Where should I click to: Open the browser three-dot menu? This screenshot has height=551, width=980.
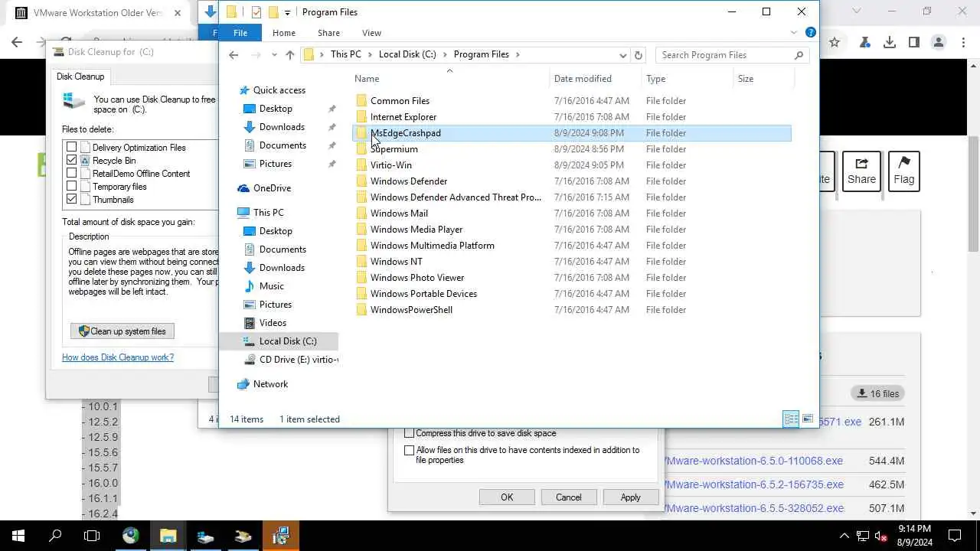point(963,43)
